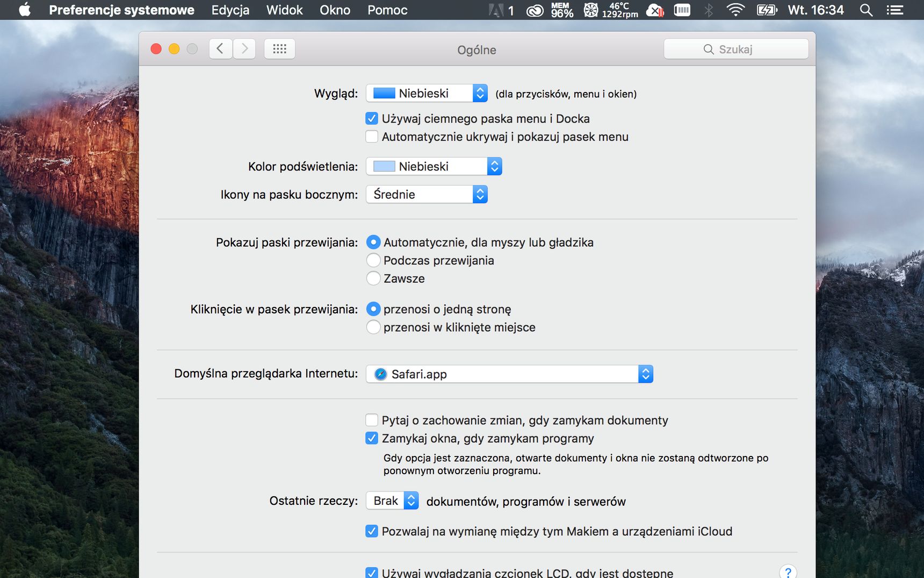The image size is (924, 578).
Task: Open the Okno menu
Action: pyautogui.click(x=335, y=10)
